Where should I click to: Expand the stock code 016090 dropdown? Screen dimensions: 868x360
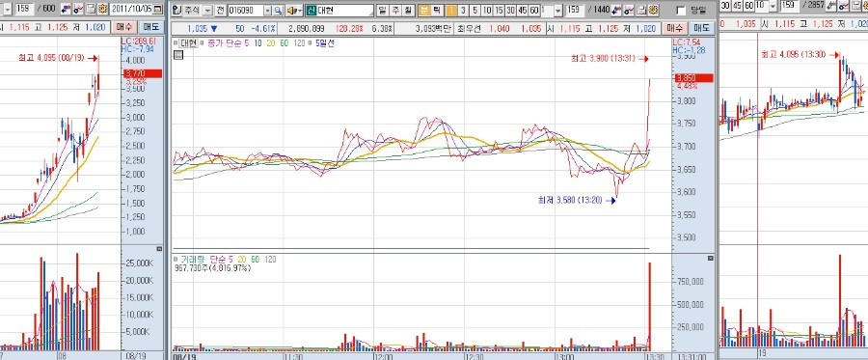click(267, 11)
